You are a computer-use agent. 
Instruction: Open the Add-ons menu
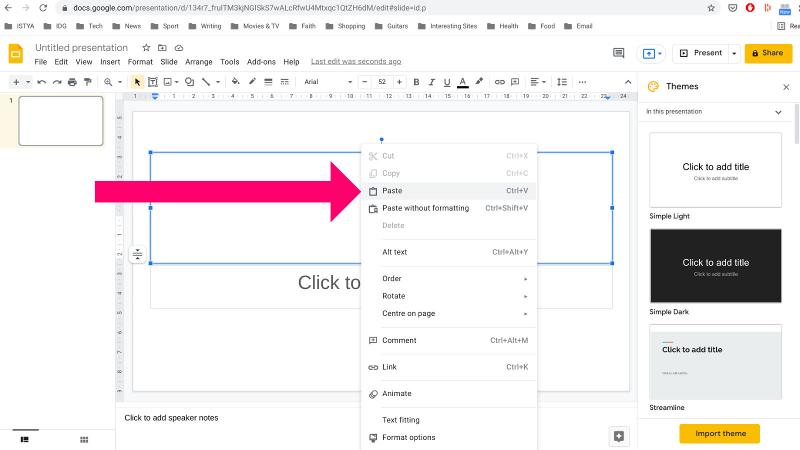pyautogui.click(x=261, y=62)
